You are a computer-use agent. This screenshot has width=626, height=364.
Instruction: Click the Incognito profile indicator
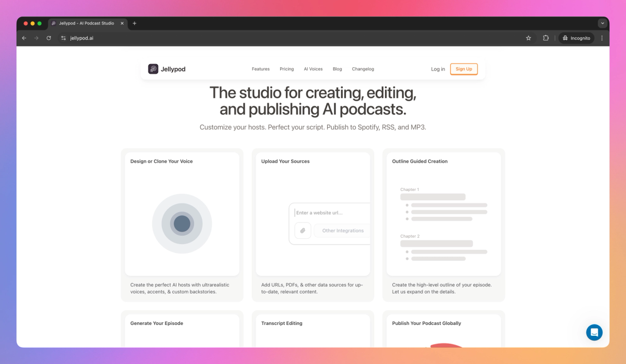576,38
